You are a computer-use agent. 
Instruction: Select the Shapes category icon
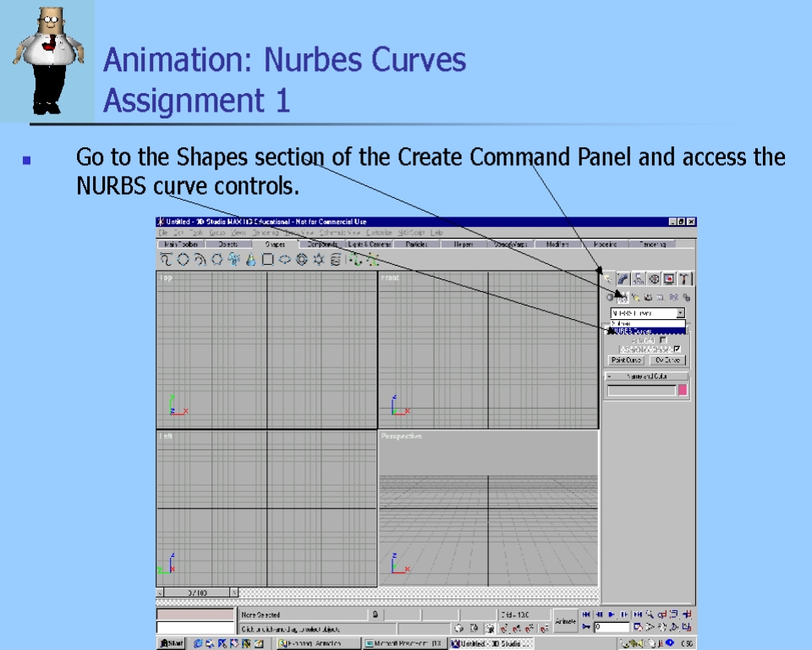(x=623, y=297)
